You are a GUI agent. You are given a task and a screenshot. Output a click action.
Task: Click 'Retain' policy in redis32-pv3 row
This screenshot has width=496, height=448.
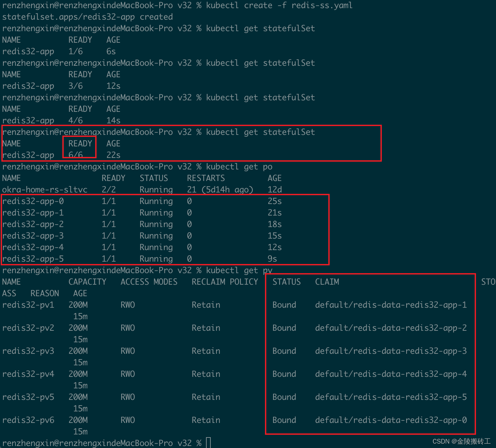(x=206, y=351)
